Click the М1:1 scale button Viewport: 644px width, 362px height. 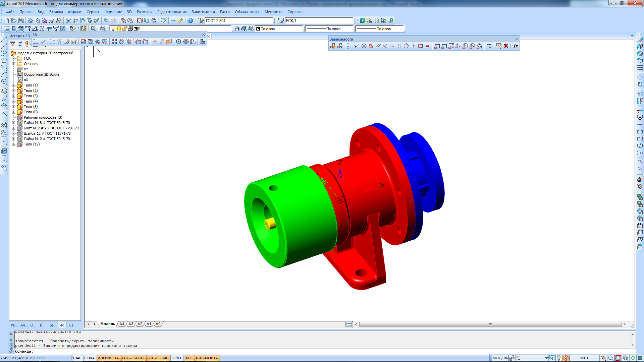click(x=584, y=358)
